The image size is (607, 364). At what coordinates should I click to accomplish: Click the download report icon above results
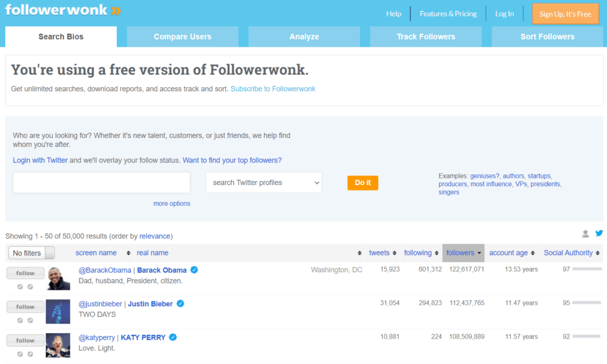(x=586, y=234)
